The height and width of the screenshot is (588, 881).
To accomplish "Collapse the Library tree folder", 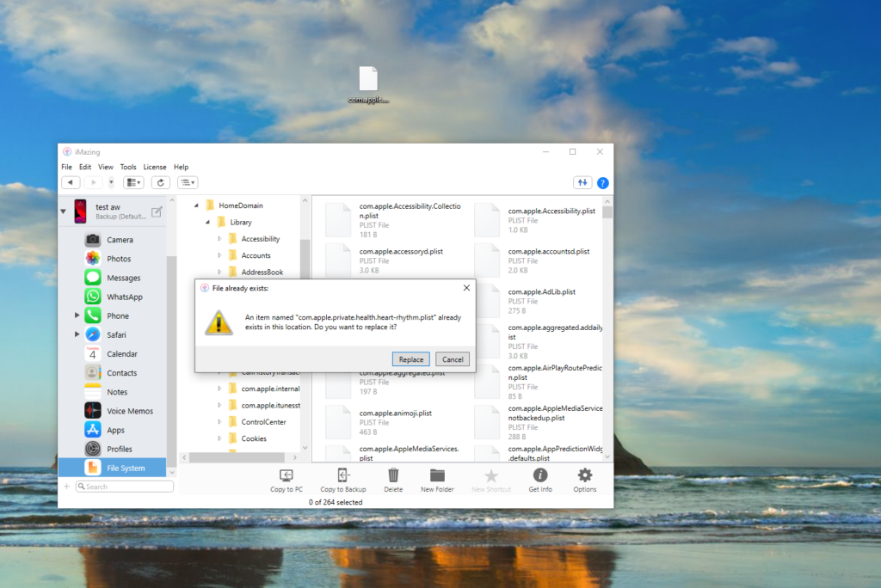I will [207, 223].
